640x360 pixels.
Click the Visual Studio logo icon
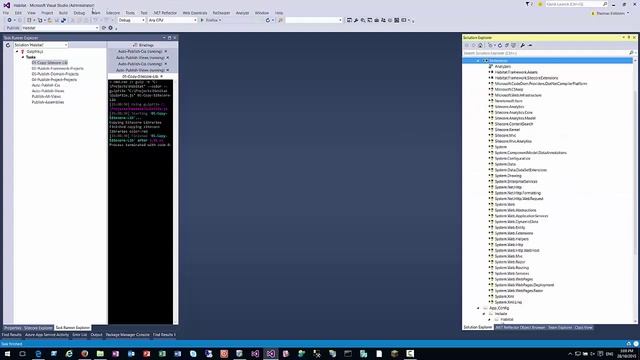[x=7, y=5]
